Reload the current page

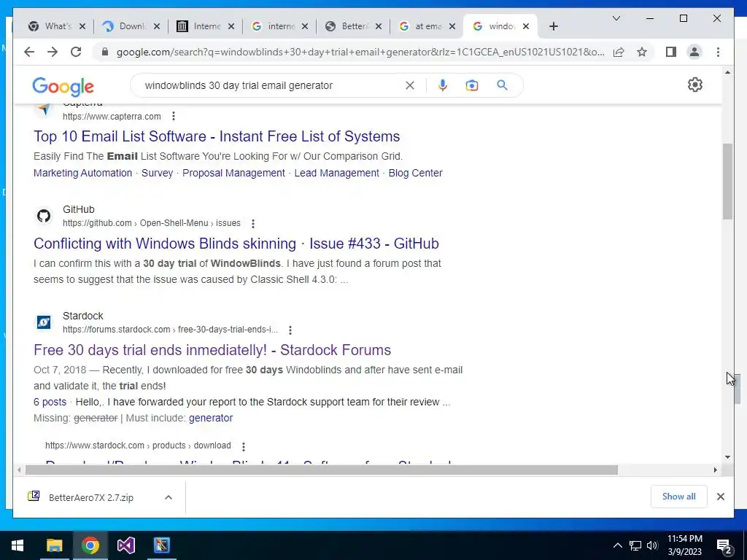coord(76,52)
